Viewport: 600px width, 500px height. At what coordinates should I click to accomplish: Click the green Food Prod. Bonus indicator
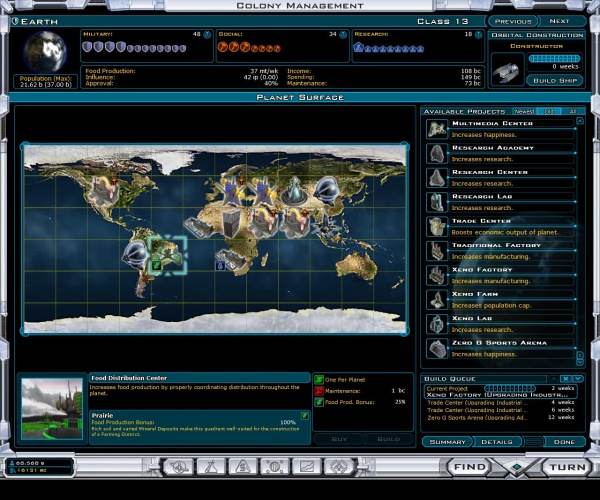[x=319, y=402]
